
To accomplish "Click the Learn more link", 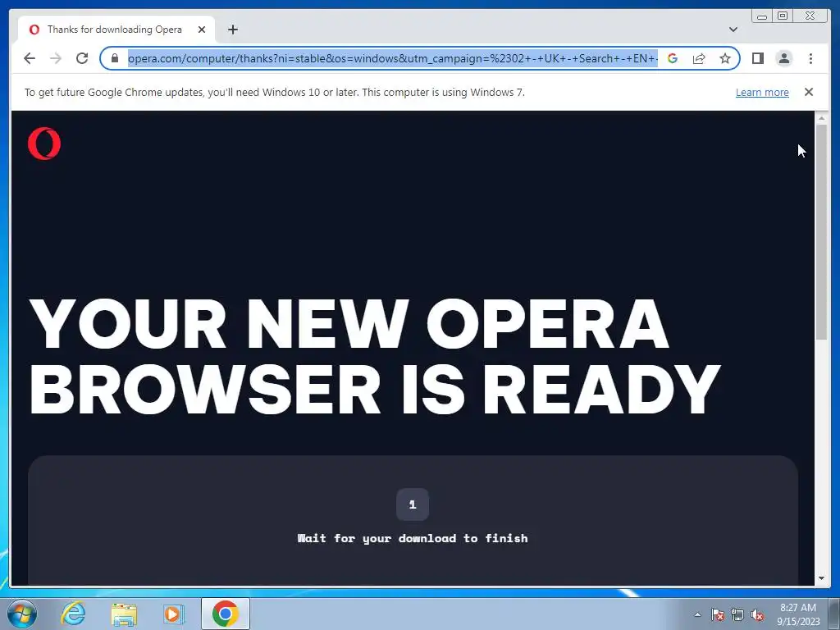I will click(x=762, y=92).
